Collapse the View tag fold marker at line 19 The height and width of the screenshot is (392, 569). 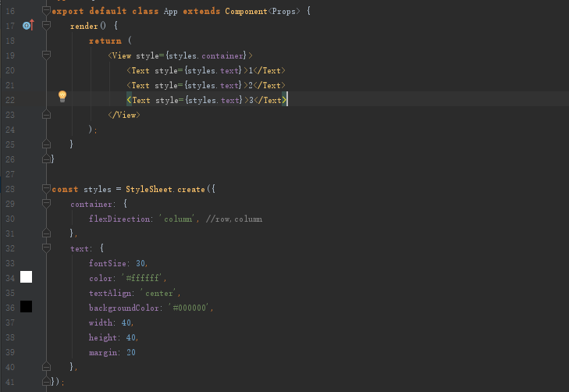pyautogui.click(x=46, y=55)
